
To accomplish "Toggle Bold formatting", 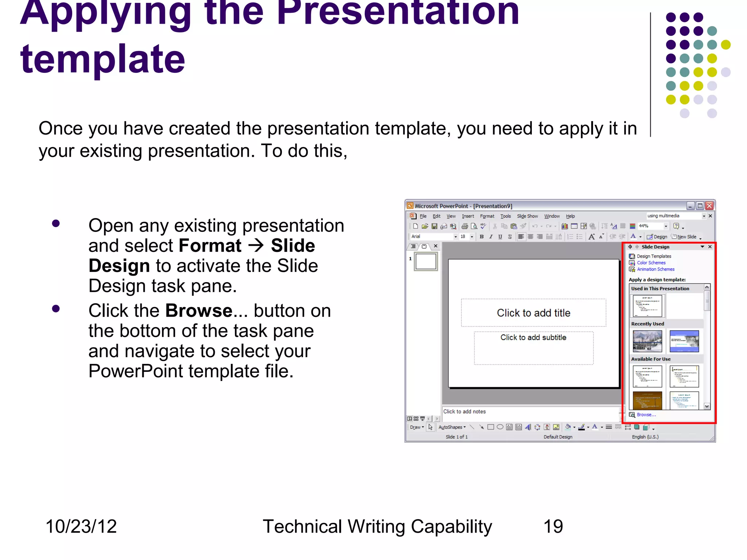I will point(481,237).
